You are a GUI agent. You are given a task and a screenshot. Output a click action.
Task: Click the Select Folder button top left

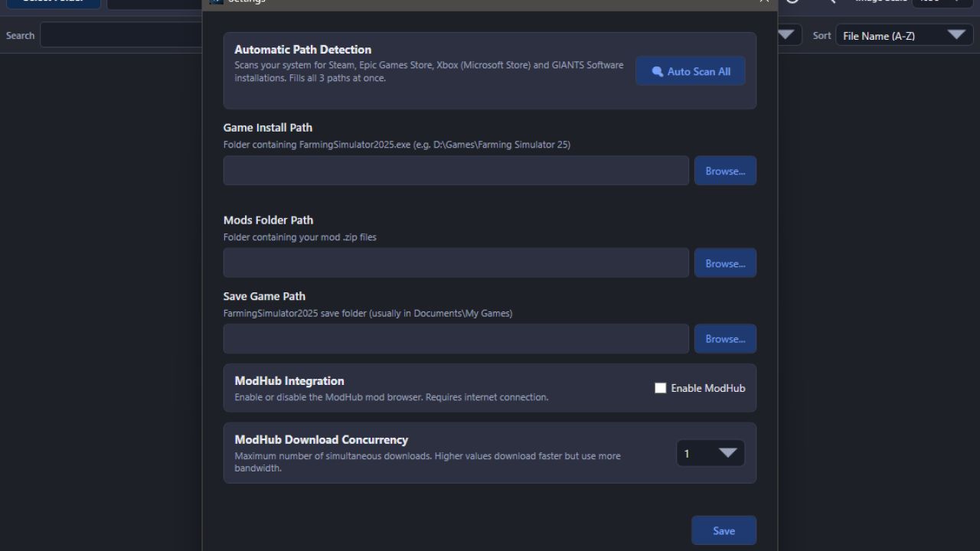pos(54,2)
